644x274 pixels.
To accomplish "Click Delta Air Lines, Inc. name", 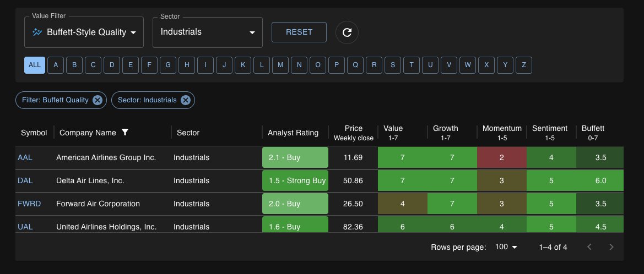I will click(x=90, y=180).
